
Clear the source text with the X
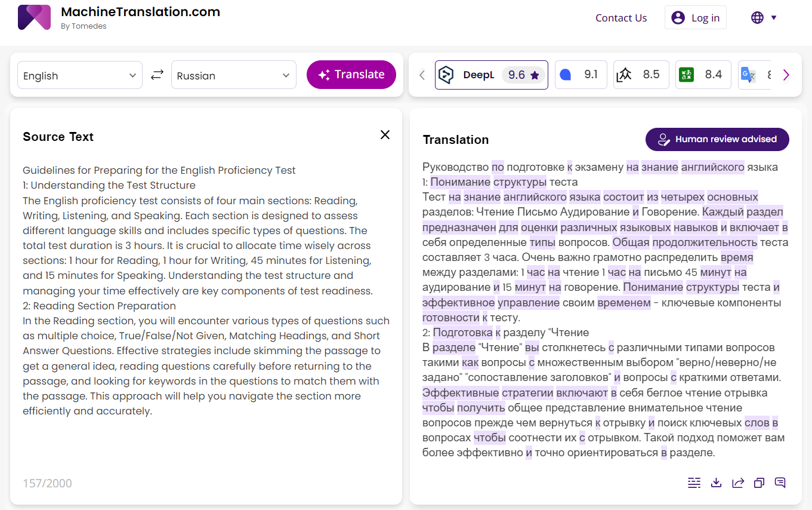pos(385,135)
